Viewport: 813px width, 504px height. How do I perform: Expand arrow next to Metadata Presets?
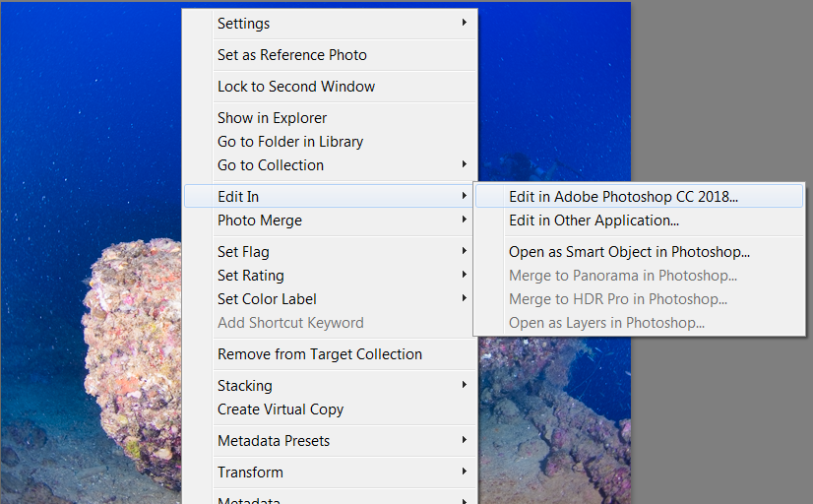464,440
